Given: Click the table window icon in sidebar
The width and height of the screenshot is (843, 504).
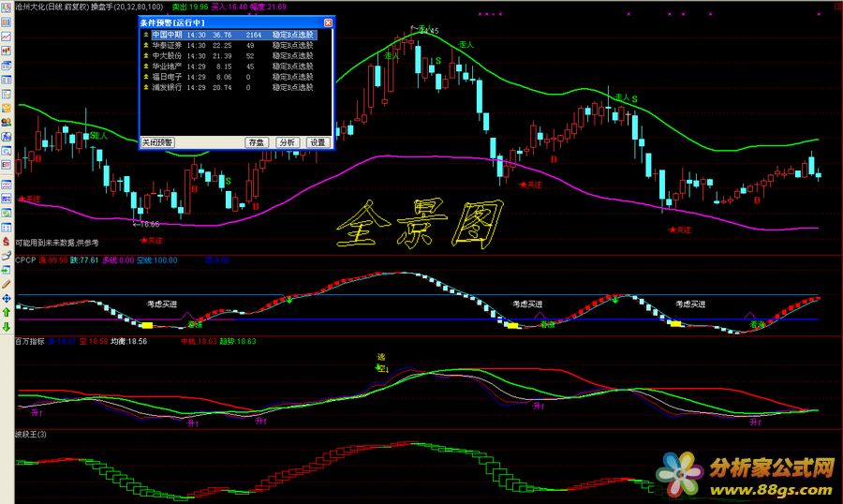Looking at the screenshot, I should click(6, 79).
